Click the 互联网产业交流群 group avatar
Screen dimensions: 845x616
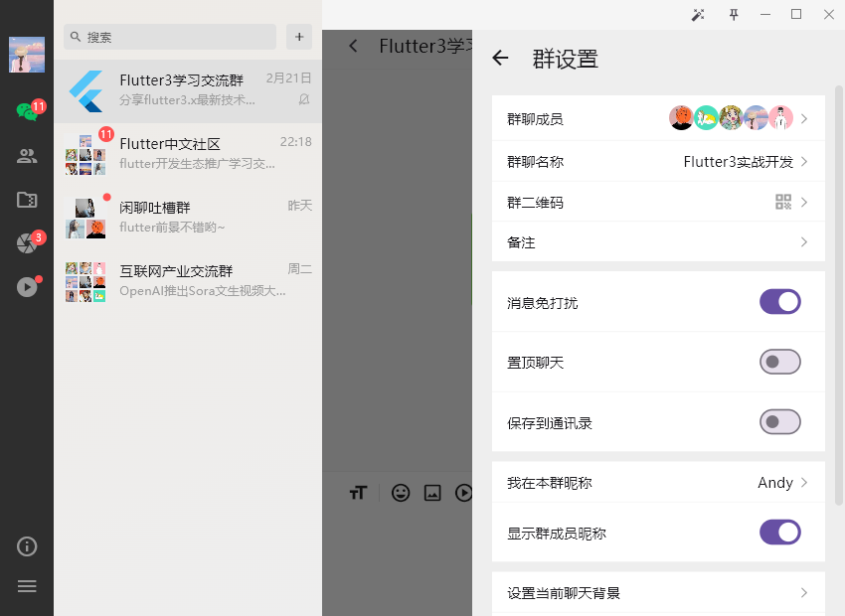(x=85, y=282)
